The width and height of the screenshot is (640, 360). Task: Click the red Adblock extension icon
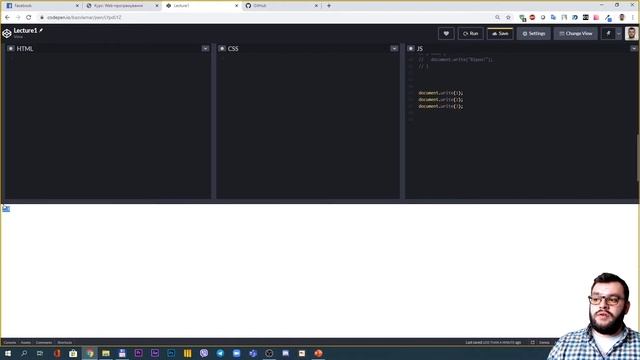pos(532,18)
